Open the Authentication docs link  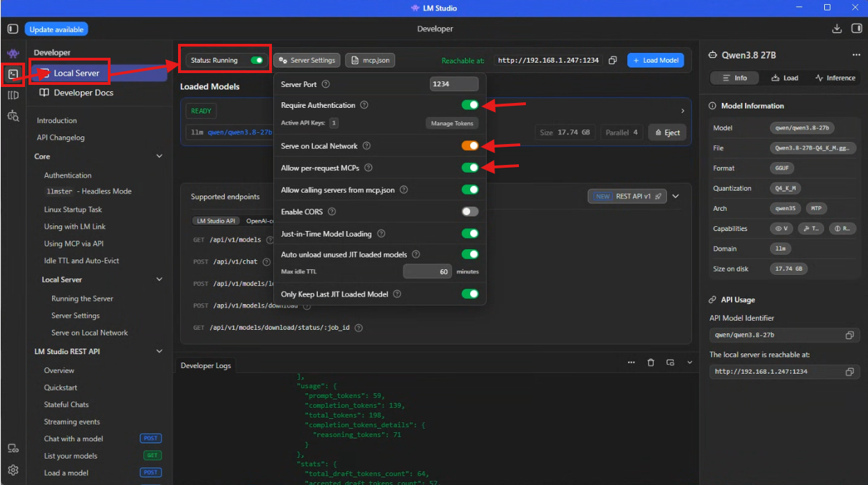(67, 175)
